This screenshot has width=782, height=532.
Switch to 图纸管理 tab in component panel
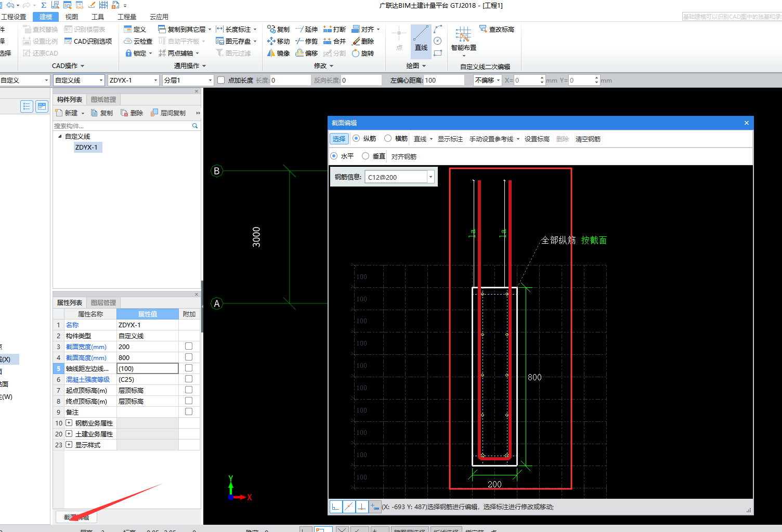[x=103, y=99]
